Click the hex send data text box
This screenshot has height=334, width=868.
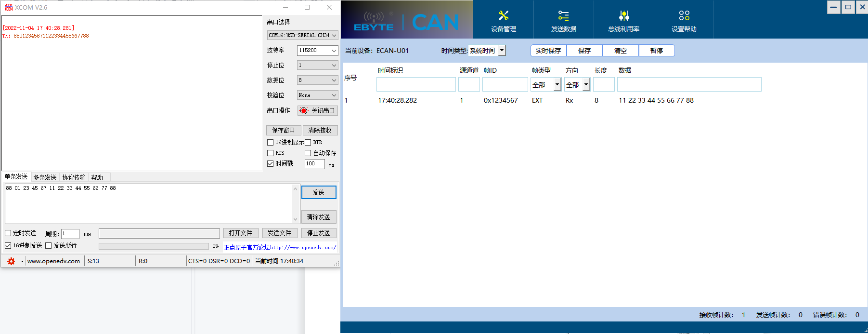(x=148, y=204)
